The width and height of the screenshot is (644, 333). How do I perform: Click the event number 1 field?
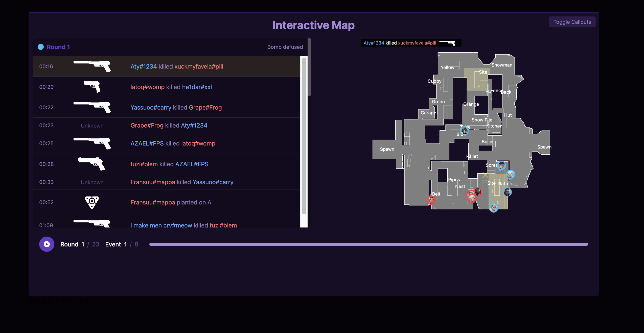pyautogui.click(x=125, y=244)
